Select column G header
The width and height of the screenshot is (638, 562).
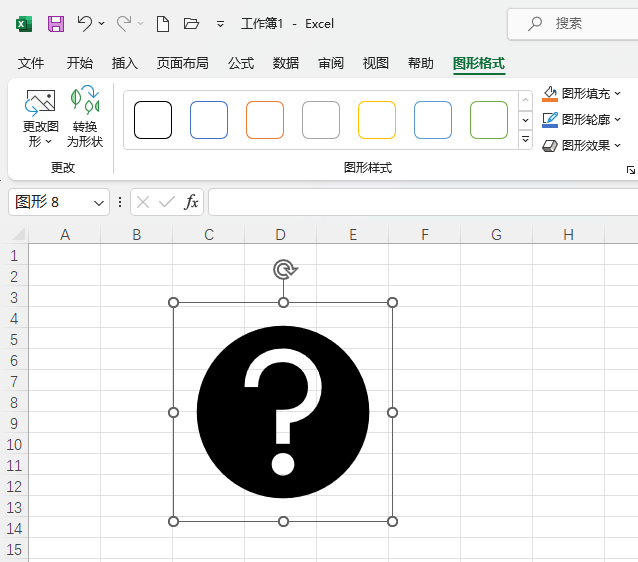496,235
